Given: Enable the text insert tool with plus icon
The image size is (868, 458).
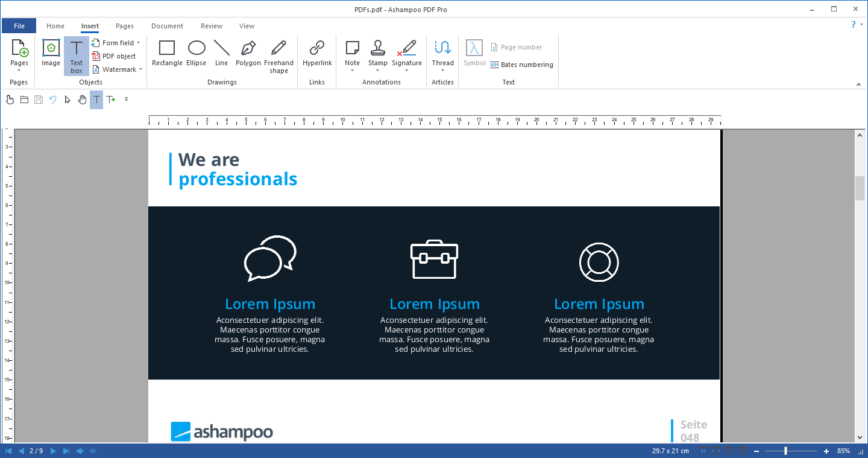Looking at the screenshot, I should [111, 100].
